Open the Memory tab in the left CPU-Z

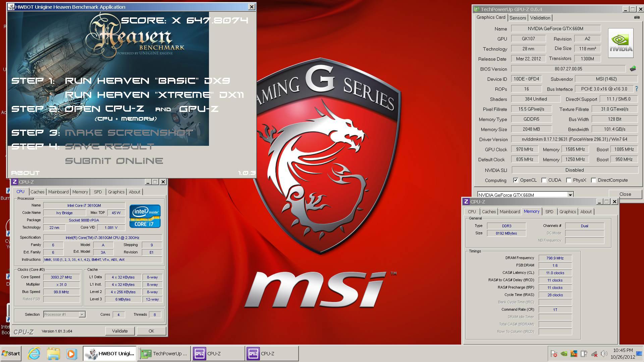(80, 192)
